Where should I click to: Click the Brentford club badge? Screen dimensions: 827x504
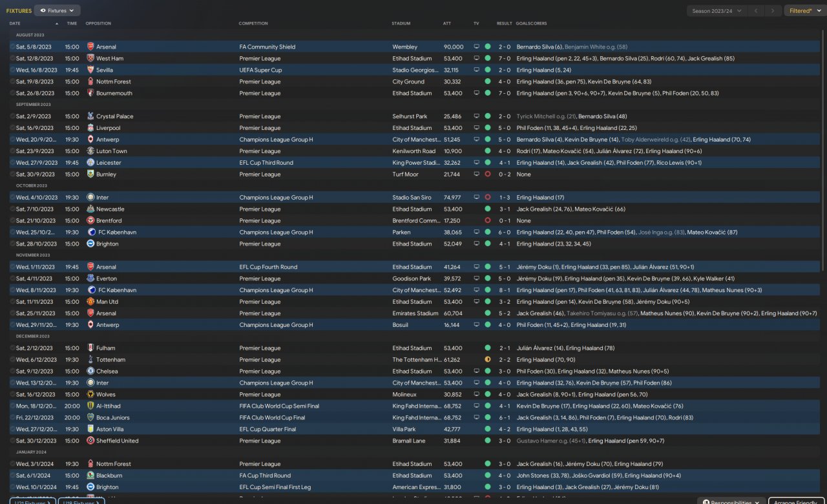[90, 221]
